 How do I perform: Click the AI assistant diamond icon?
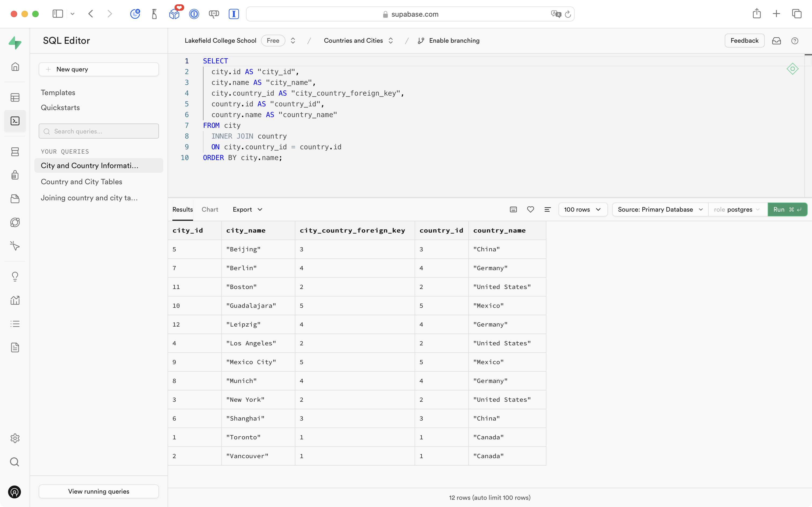coord(793,69)
